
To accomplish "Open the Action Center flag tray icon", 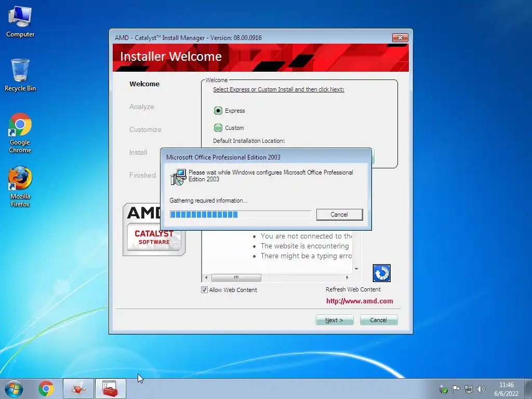I will click(x=456, y=389).
